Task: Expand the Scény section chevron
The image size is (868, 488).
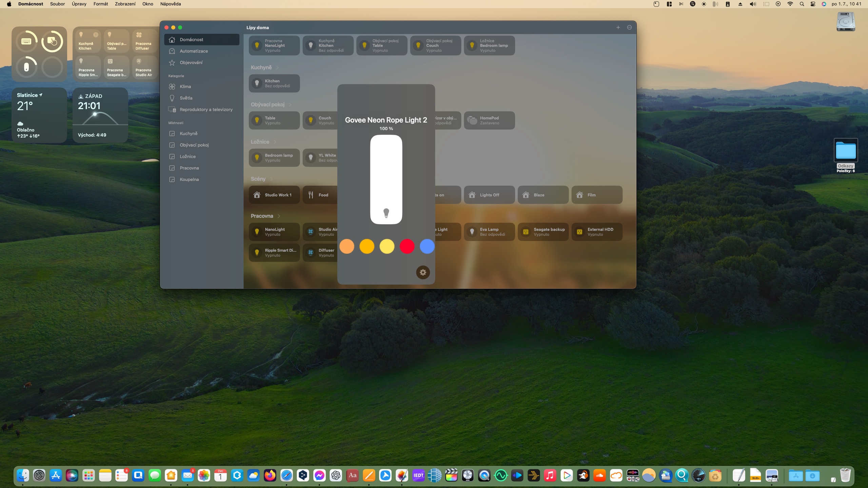Action: (x=271, y=179)
